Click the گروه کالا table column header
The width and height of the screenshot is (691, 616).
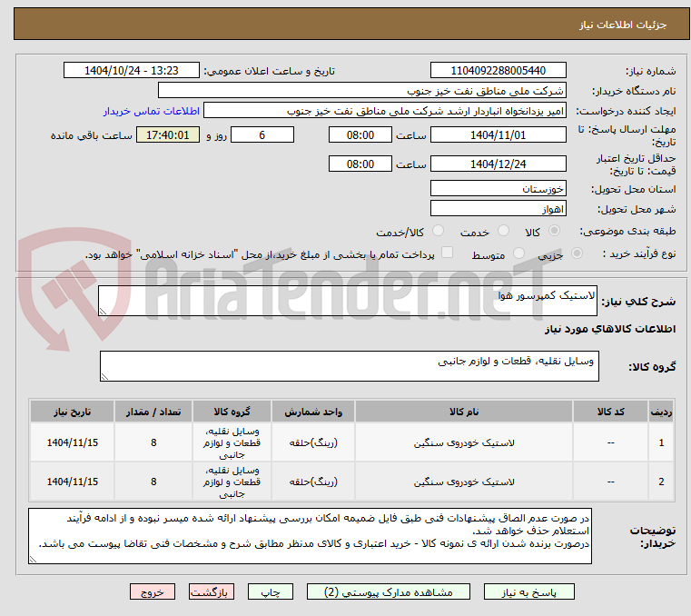click(x=232, y=412)
